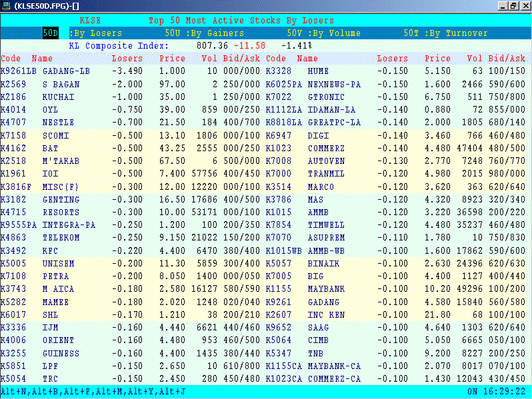Click the PETRA stock name
The height and width of the screenshot is (399, 532).
click(x=55, y=276)
